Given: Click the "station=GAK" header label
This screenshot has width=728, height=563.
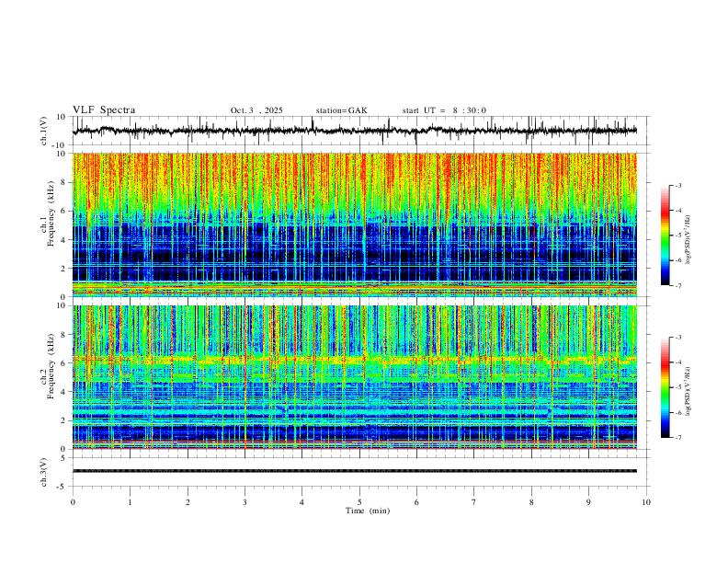Looking at the screenshot, I should 341,110.
